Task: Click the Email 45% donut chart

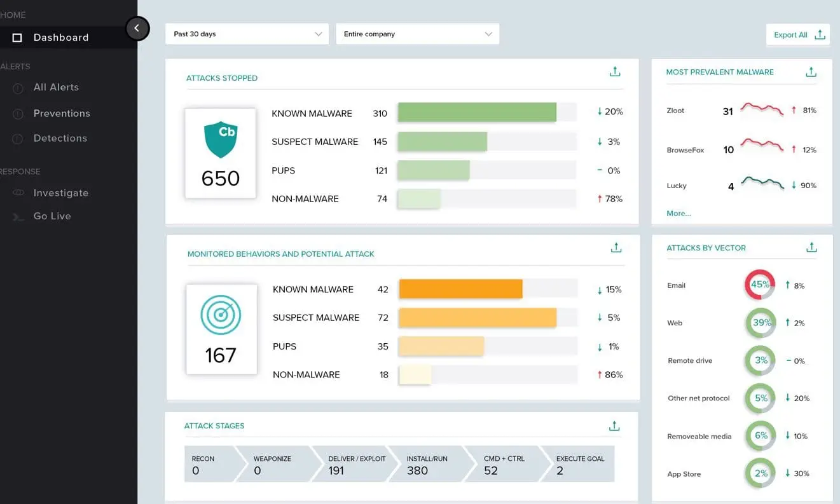Action: 760,285
